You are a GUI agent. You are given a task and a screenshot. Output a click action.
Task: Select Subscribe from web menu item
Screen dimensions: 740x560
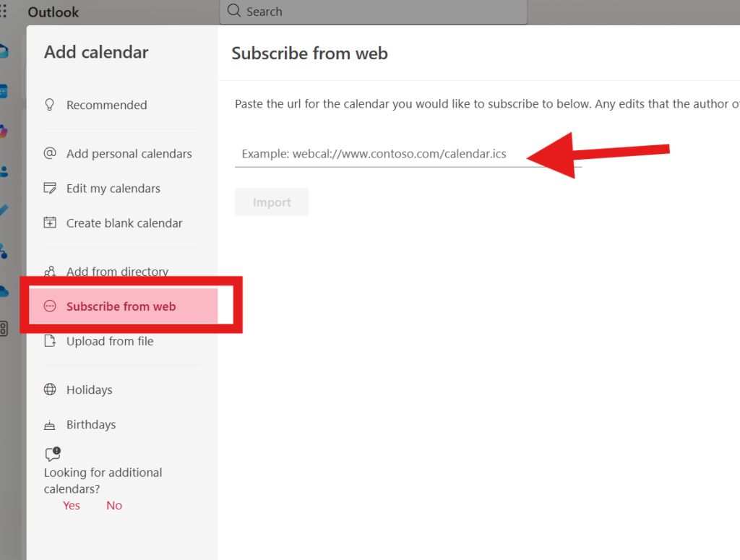tap(121, 306)
